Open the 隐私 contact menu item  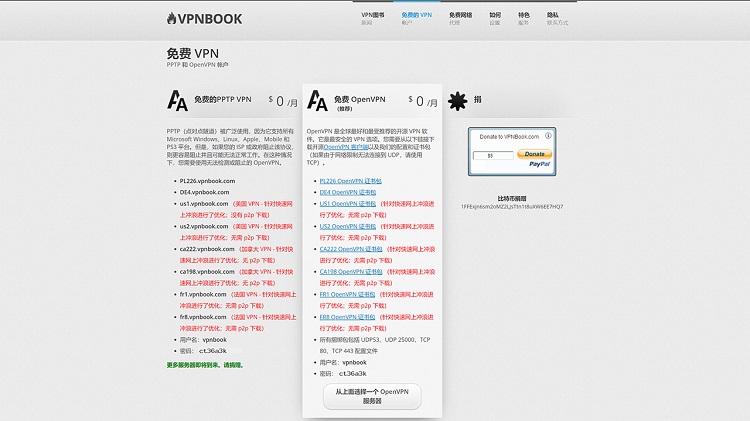tap(557, 18)
